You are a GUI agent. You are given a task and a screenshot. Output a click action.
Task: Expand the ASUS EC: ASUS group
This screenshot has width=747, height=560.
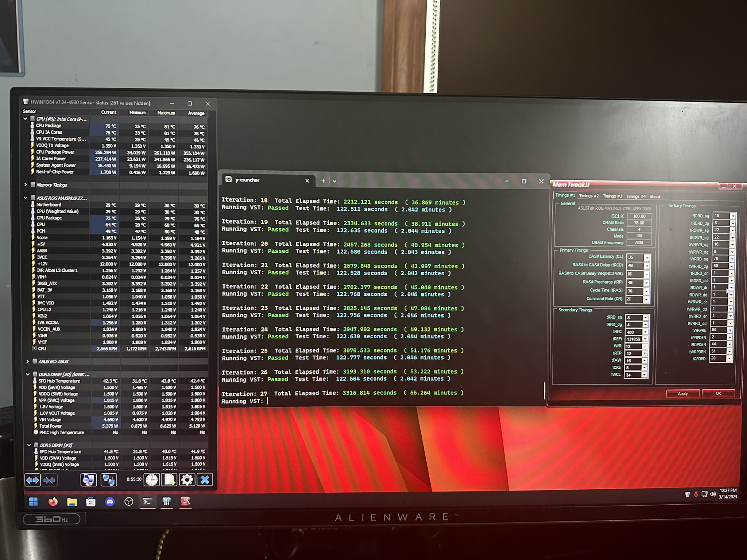coord(28,361)
